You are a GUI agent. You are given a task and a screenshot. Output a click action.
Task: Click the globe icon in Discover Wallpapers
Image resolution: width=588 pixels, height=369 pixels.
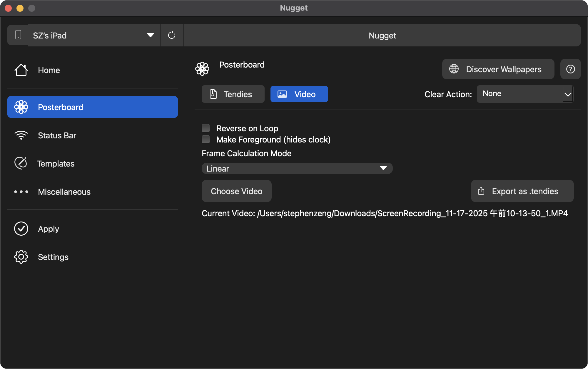click(454, 69)
